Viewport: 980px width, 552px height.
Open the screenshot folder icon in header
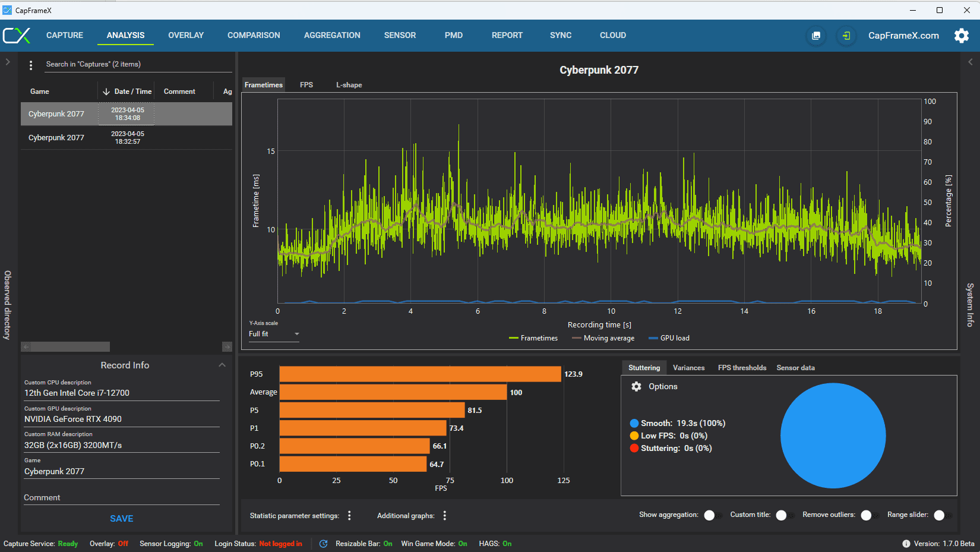click(816, 36)
